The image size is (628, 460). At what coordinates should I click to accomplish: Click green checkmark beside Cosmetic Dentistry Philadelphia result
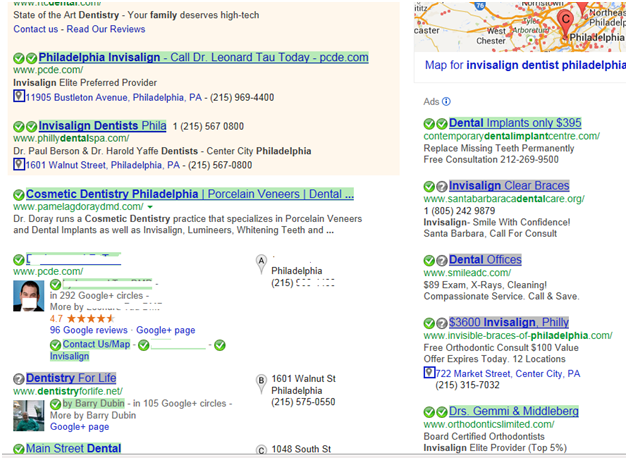(x=18, y=195)
